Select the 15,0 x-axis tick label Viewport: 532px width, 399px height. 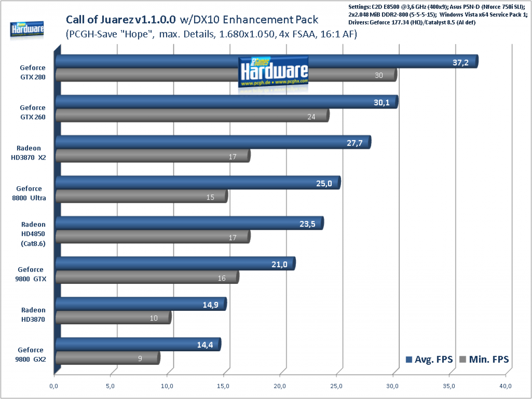(x=223, y=386)
